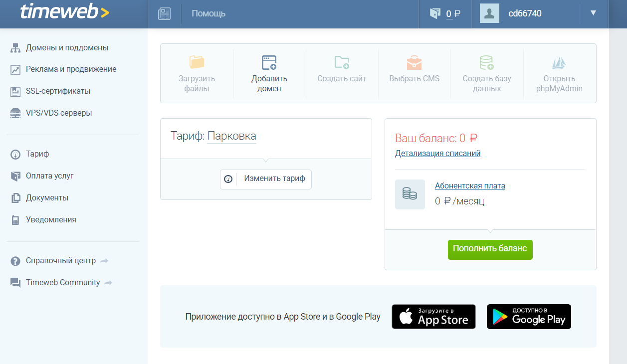Open Уведомления section
The height and width of the screenshot is (364, 627).
(x=51, y=220)
